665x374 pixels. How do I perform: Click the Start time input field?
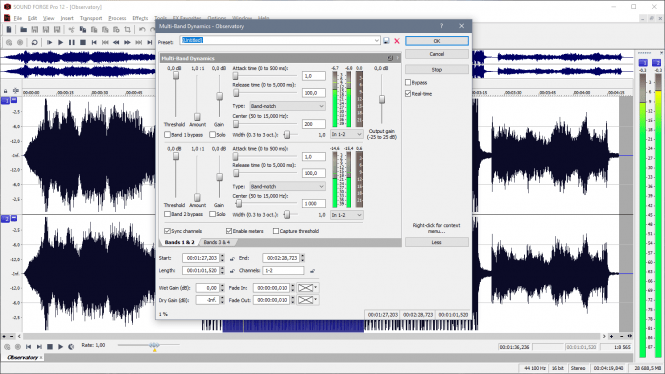click(x=200, y=258)
